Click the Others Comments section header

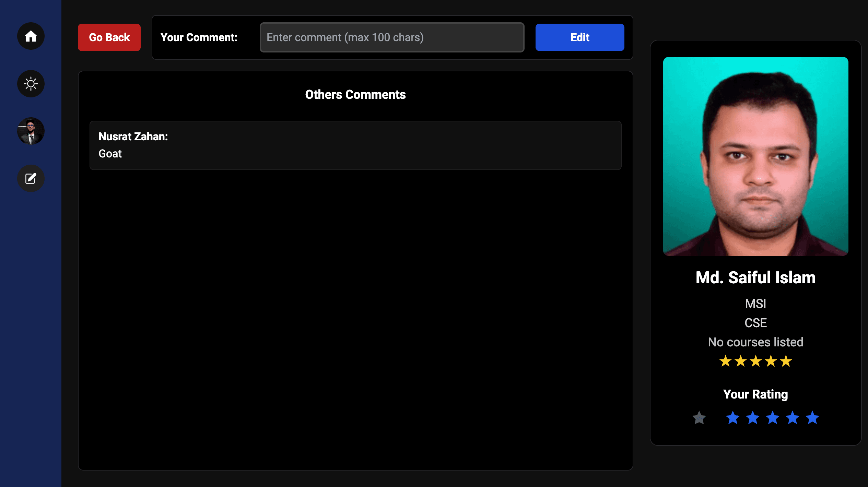pyautogui.click(x=355, y=94)
